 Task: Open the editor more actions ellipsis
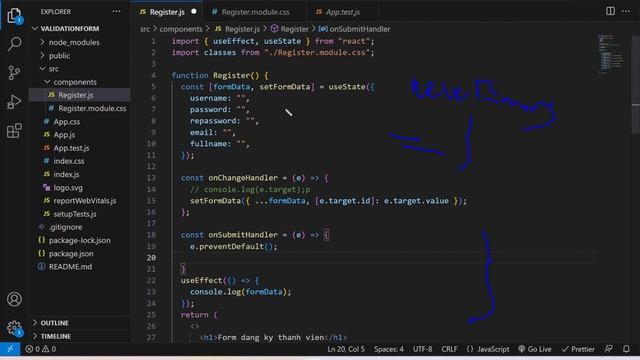(x=626, y=11)
